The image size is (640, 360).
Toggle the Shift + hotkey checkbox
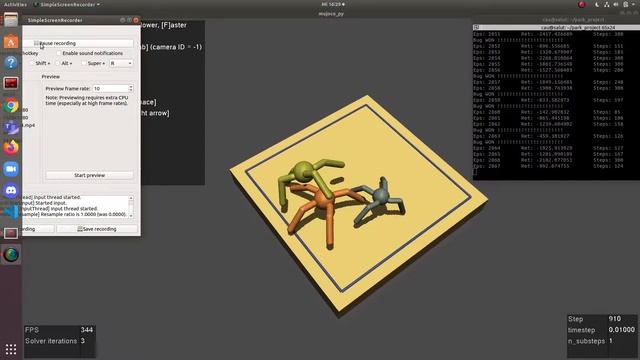tap(32, 63)
